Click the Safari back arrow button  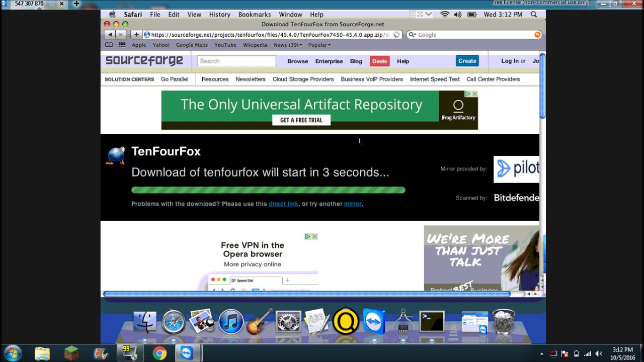click(110, 35)
